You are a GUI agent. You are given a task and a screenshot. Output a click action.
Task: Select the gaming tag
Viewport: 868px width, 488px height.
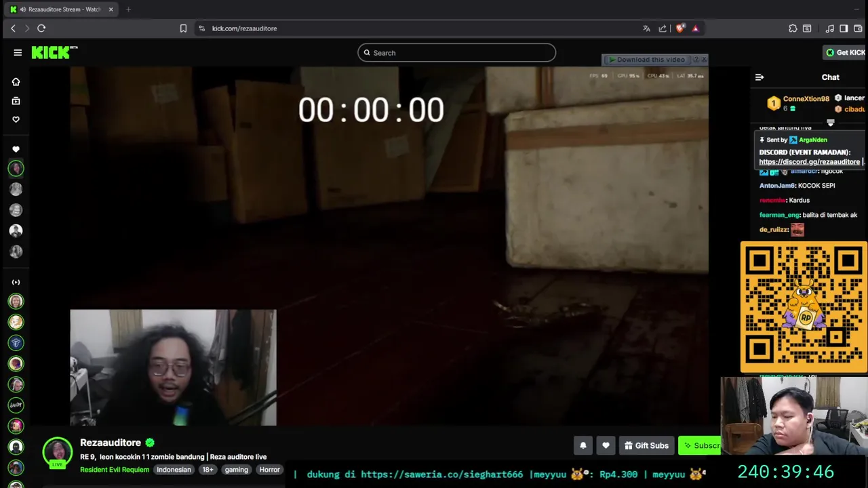pos(236,470)
